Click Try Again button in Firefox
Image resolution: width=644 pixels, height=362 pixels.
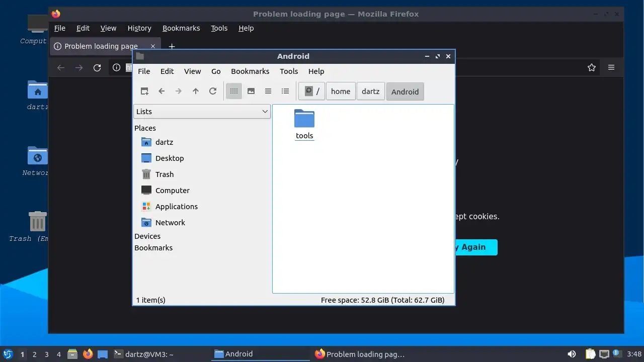tap(476, 247)
